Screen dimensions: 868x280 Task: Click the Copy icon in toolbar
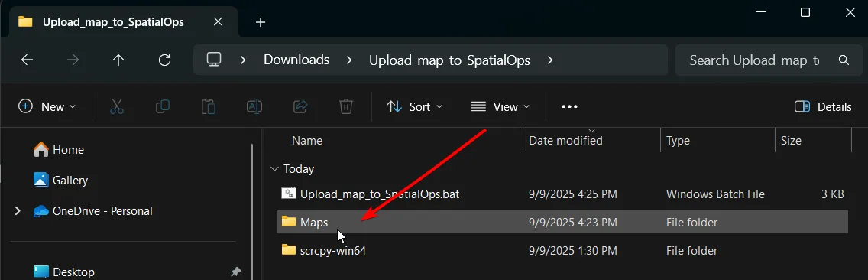(163, 106)
